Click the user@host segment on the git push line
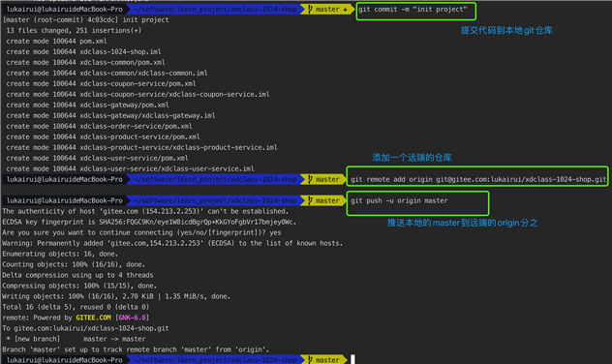This screenshot has height=364, width=612. coord(64,200)
